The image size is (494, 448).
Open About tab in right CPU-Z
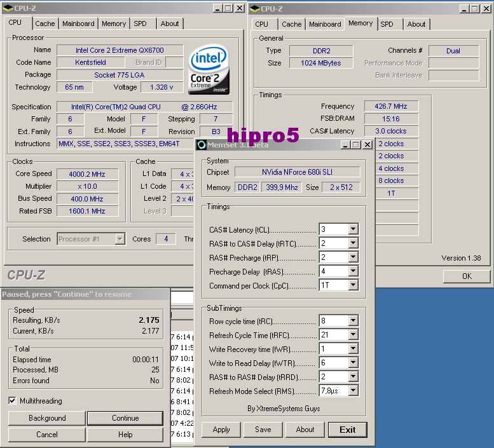416,24
